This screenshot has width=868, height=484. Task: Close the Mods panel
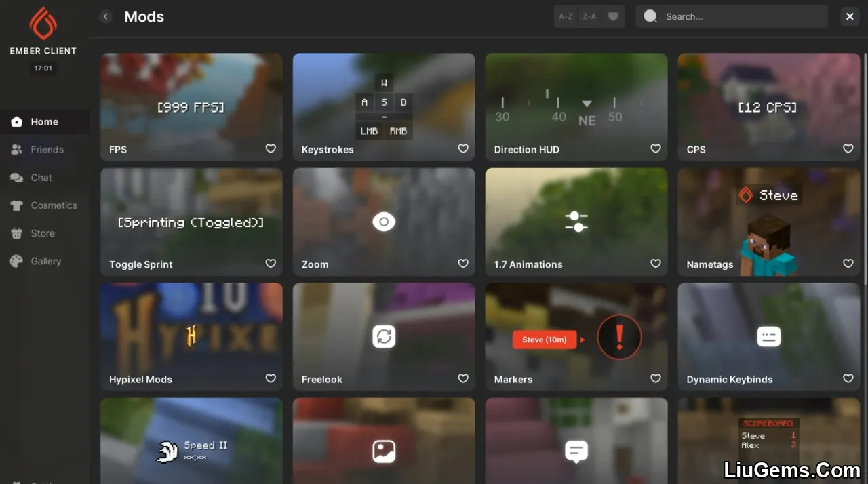pyautogui.click(x=850, y=16)
